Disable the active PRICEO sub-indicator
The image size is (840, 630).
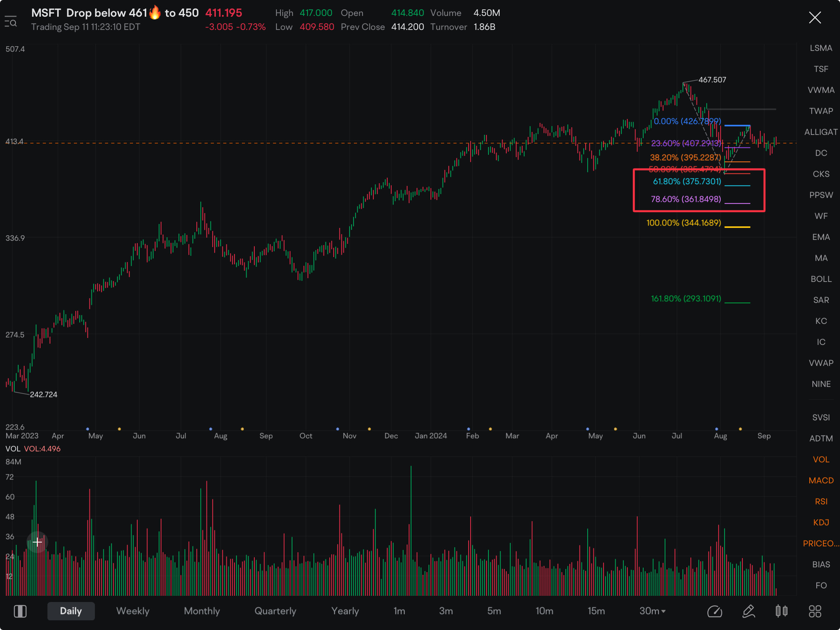click(821, 543)
